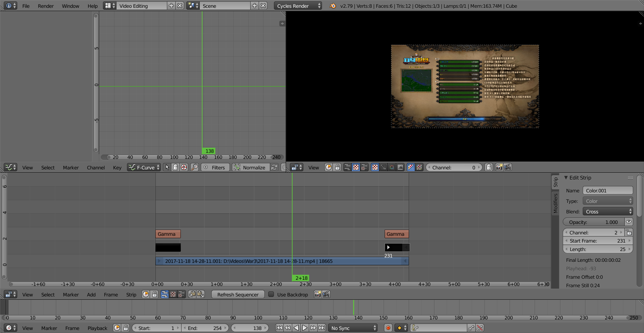The image size is (644, 333).
Task: Switch preview to Image Preview view type
Action: tap(356, 167)
